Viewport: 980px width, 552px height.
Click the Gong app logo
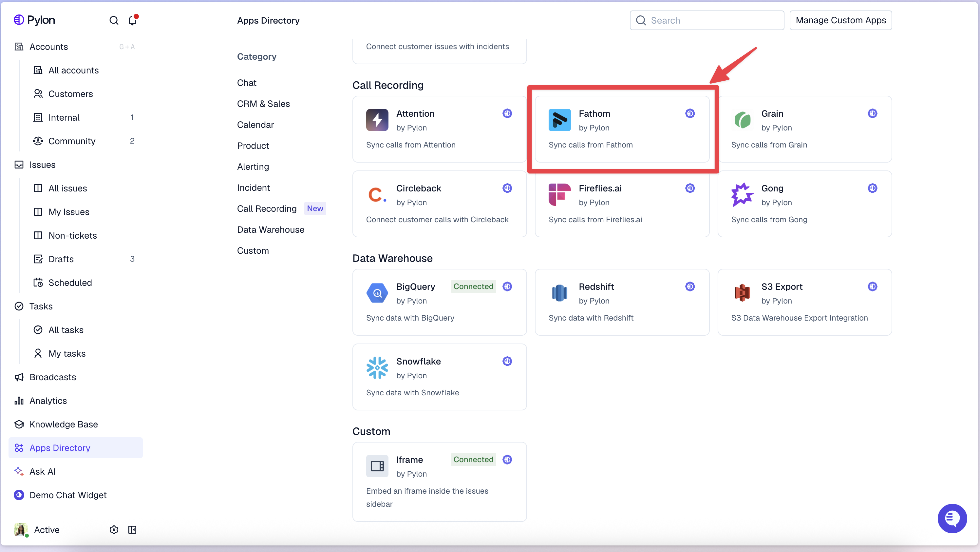pyautogui.click(x=742, y=194)
